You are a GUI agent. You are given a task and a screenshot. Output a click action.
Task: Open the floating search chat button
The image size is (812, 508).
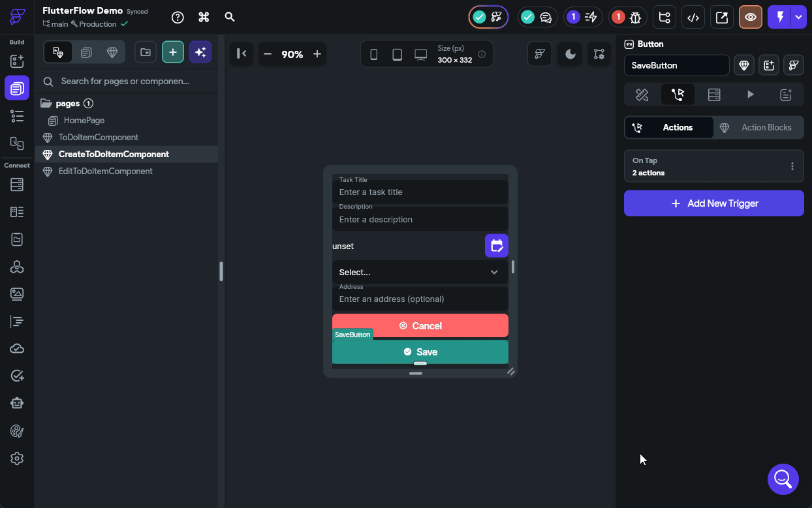point(783,479)
